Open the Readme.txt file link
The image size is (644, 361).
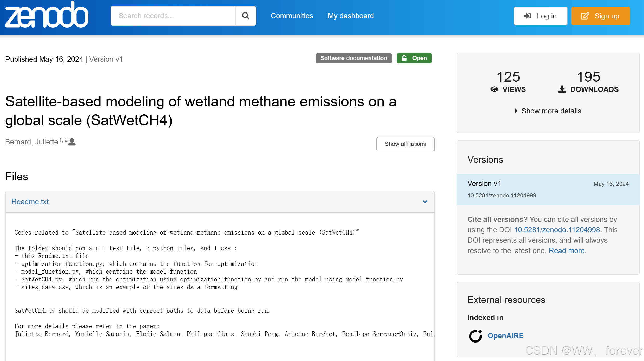coord(30,202)
